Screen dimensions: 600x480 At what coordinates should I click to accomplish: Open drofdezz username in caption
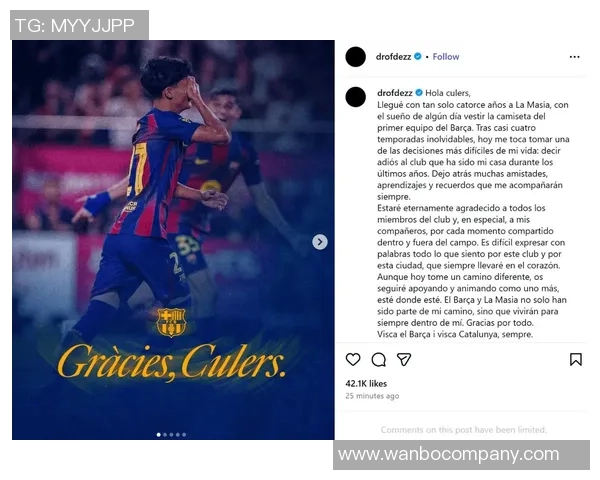395,93
